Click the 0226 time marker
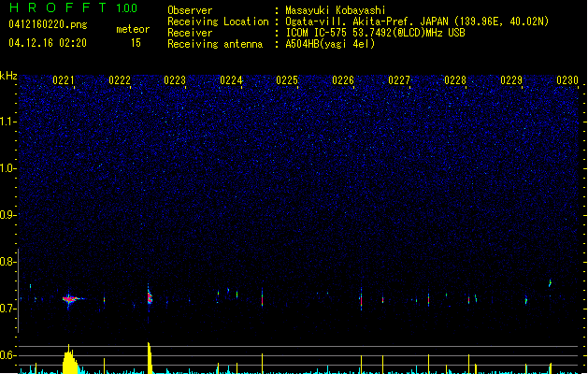588x374 pixels. click(x=343, y=80)
